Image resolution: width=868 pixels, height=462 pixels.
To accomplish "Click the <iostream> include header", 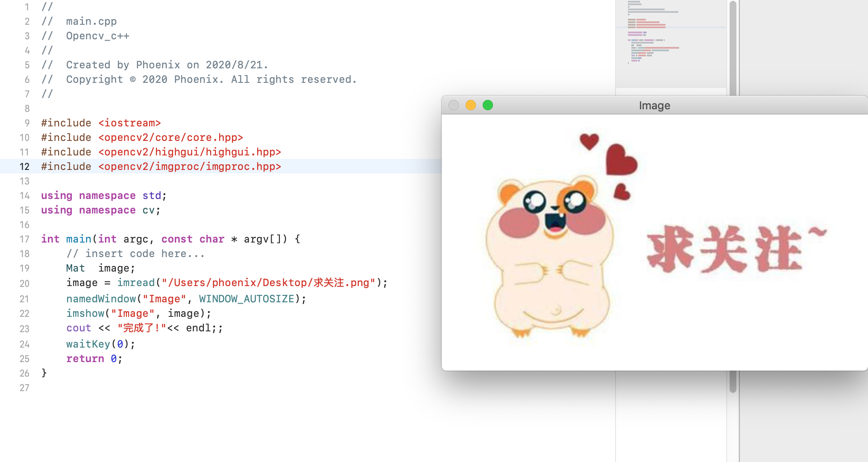I will click(x=129, y=123).
